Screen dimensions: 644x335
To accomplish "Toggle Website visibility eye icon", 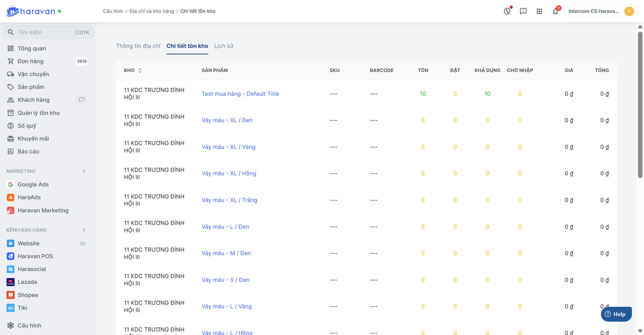I will (x=83, y=243).
